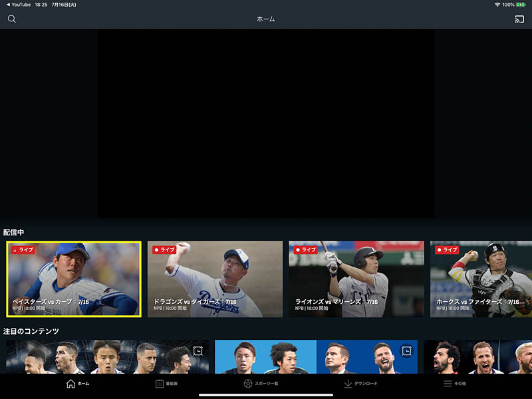
Task: Open the ホークス vs ファイターズ live stream
Action: click(x=482, y=279)
